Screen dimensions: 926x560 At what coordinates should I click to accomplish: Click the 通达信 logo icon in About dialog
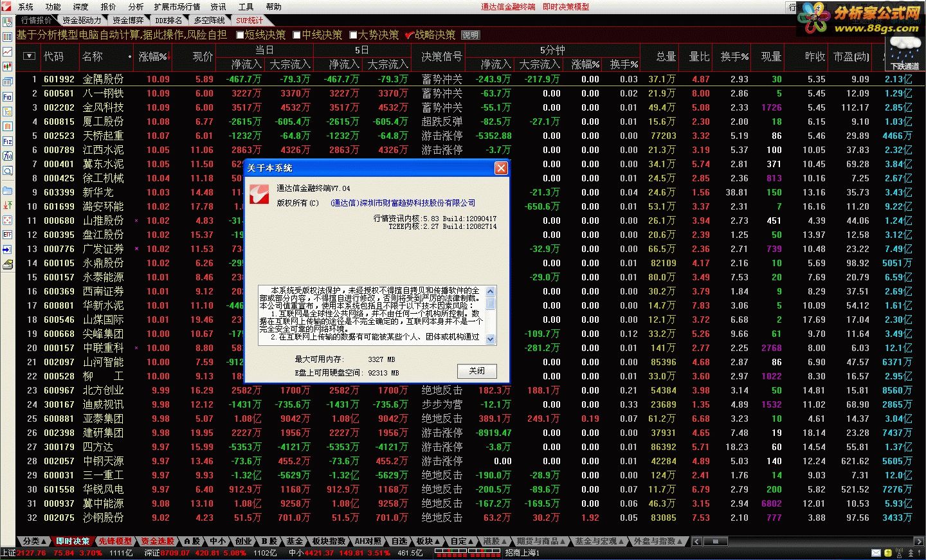(x=259, y=194)
